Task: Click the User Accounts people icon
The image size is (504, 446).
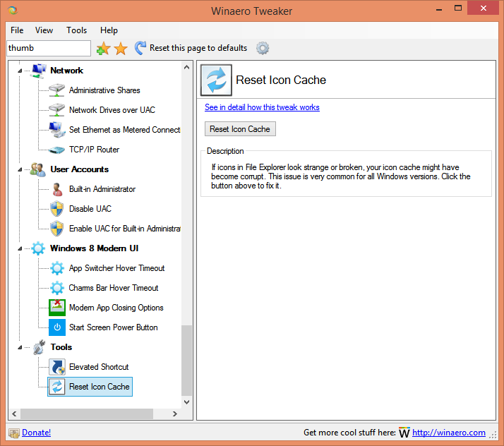Action: click(38, 169)
